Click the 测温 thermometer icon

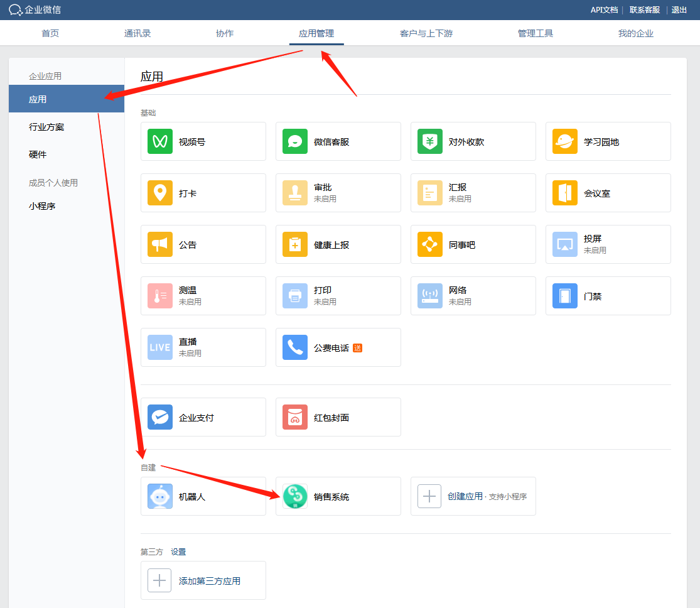(x=160, y=296)
